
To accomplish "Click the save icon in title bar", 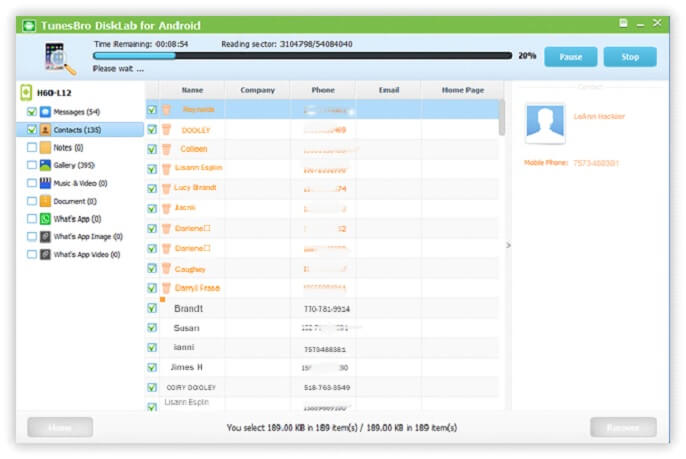I will [623, 23].
